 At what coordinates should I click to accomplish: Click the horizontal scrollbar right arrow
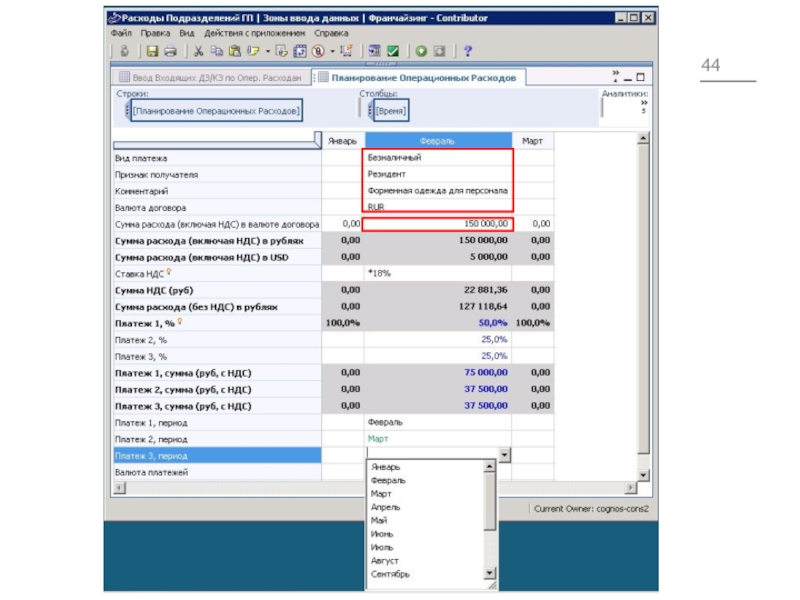[x=631, y=488]
